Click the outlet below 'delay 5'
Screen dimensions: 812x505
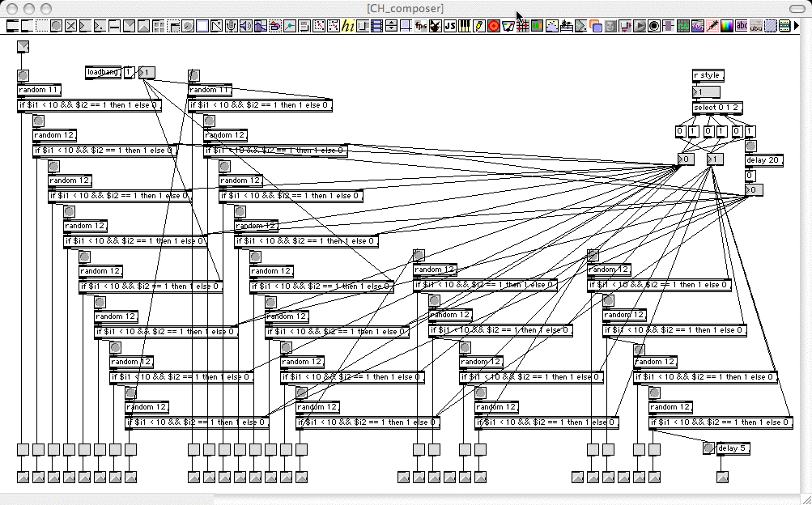pos(722,477)
